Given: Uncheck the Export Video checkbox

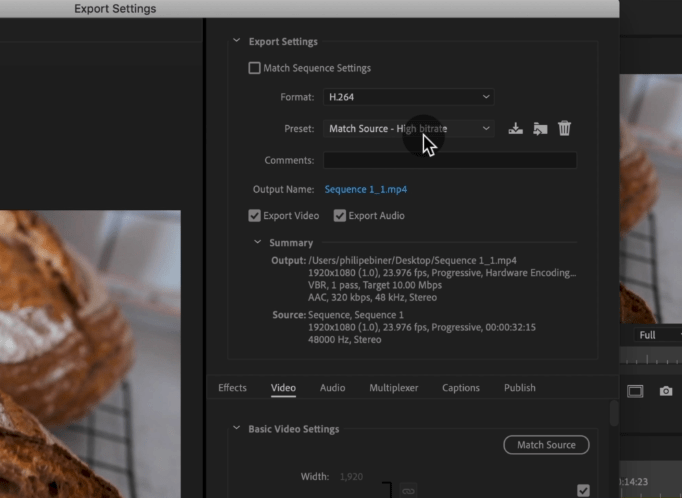Looking at the screenshot, I should (x=255, y=216).
